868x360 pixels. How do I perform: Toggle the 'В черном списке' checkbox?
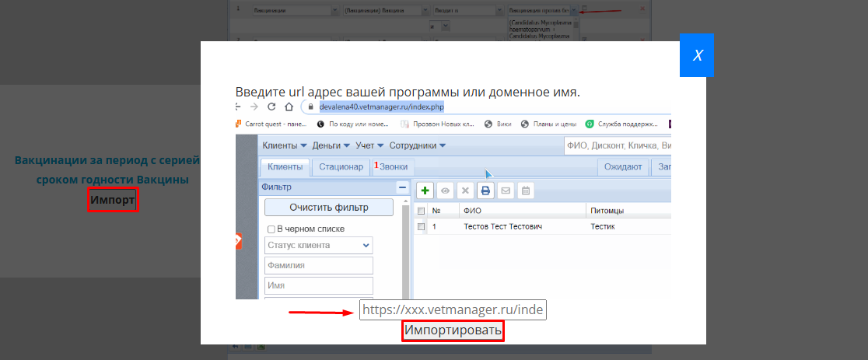(x=271, y=229)
